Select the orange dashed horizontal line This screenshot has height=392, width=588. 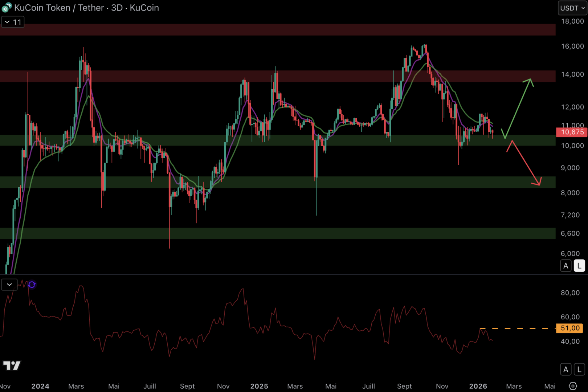click(x=519, y=328)
